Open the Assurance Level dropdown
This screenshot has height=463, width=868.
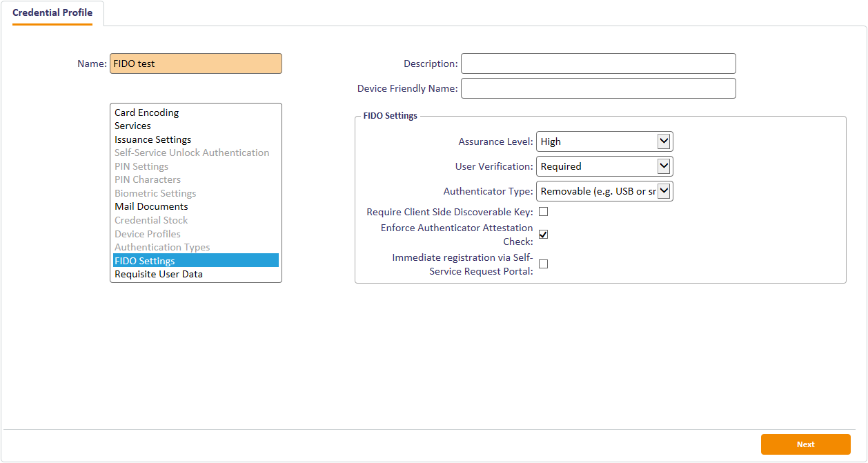point(604,141)
